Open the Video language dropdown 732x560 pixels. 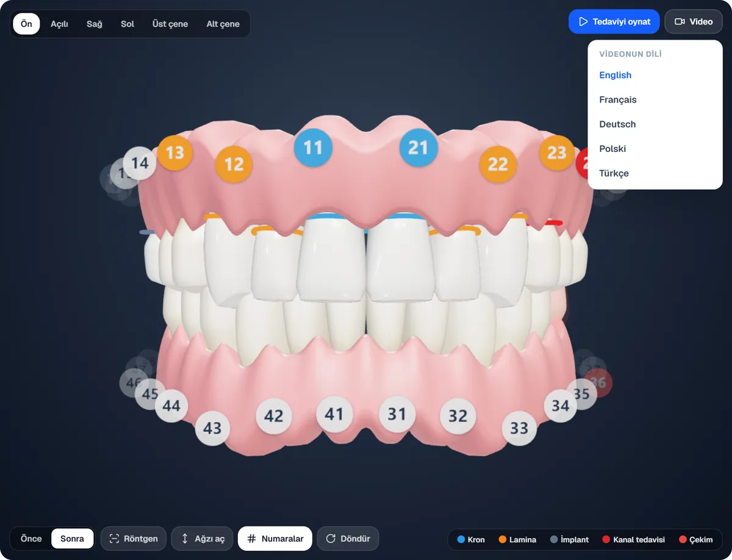coord(694,21)
